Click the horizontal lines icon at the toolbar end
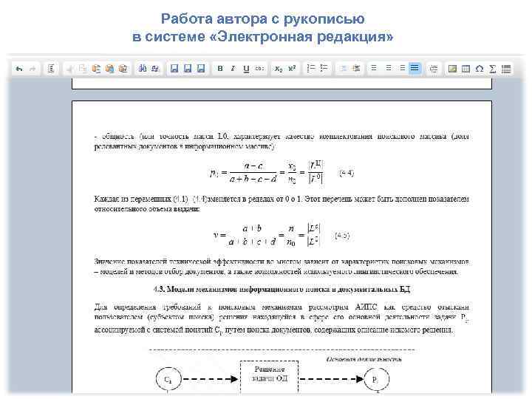 pyautogui.click(x=506, y=69)
